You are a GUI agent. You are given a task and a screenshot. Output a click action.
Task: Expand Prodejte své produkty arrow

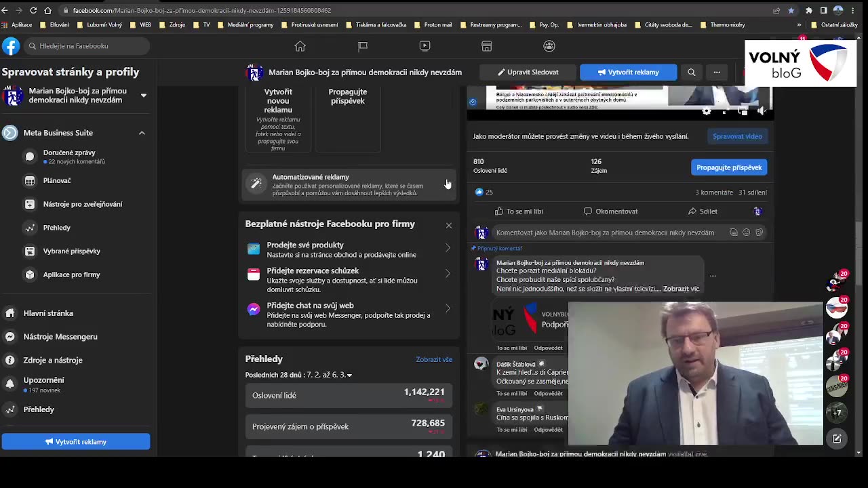[x=448, y=248]
